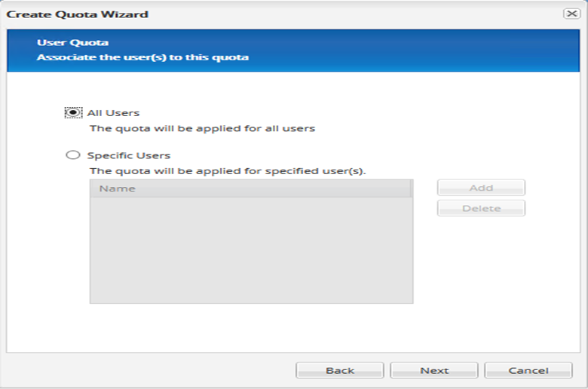Select the All Users radio button

[x=73, y=113]
